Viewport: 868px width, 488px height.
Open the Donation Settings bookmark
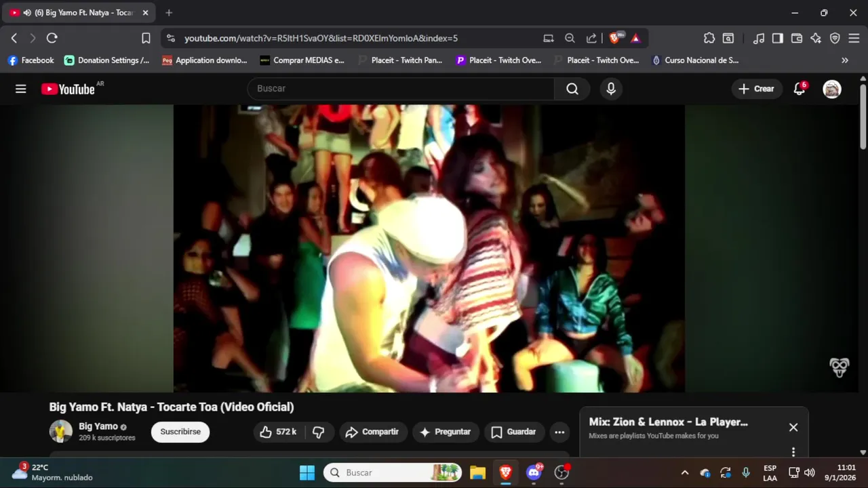107,60
